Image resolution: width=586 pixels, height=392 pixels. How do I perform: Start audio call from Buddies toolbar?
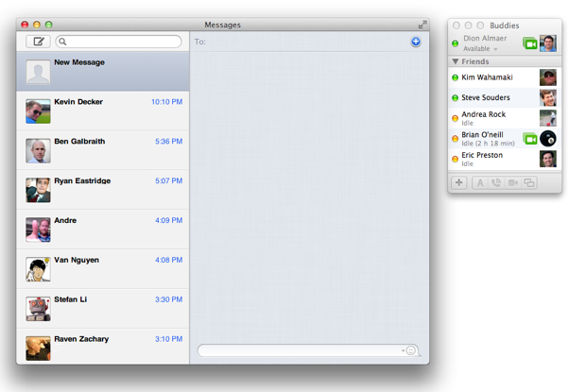click(x=496, y=182)
